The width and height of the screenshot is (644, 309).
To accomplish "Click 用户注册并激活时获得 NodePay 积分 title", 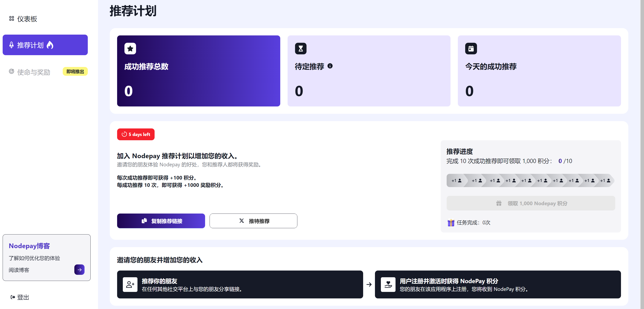I will (449, 281).
